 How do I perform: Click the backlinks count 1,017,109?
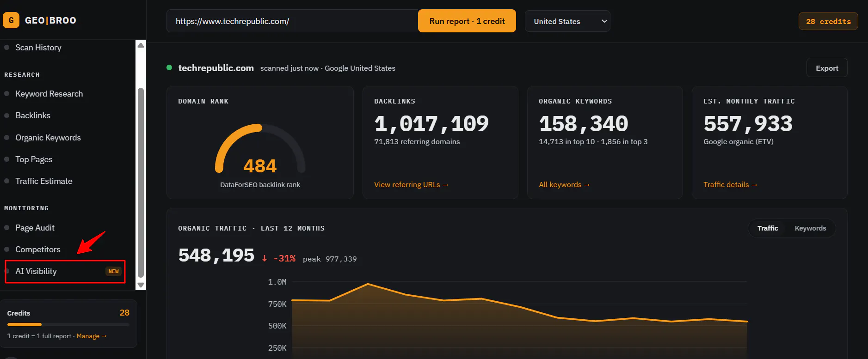click(x=431, y=123)
